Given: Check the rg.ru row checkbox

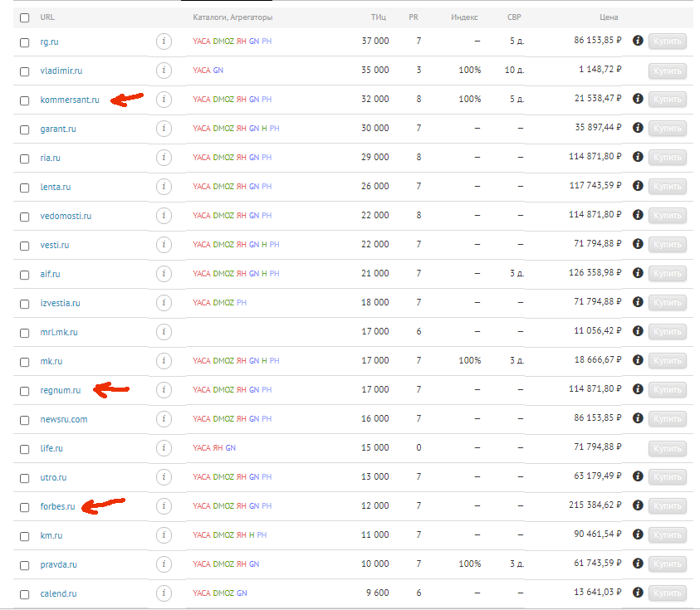Looking at the screenshot, I should click(25, 43).
